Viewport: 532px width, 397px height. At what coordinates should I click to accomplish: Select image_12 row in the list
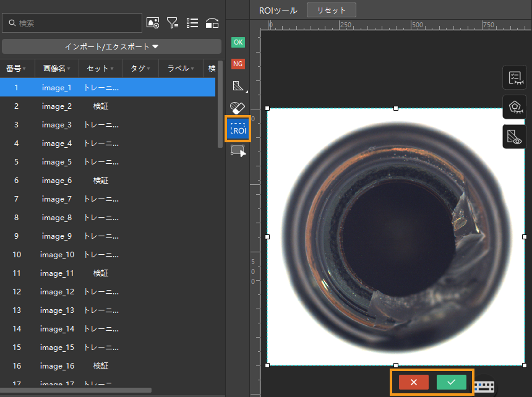coord(57,292)
